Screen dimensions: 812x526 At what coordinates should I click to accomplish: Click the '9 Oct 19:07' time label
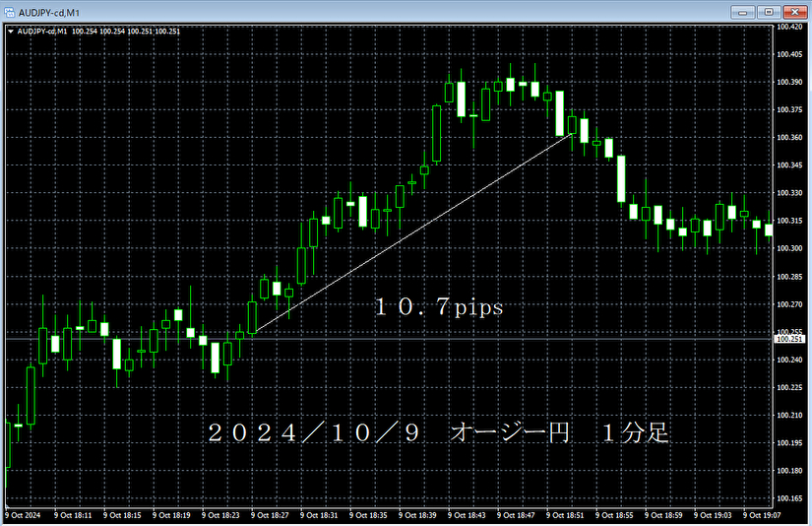coord(762,515)
